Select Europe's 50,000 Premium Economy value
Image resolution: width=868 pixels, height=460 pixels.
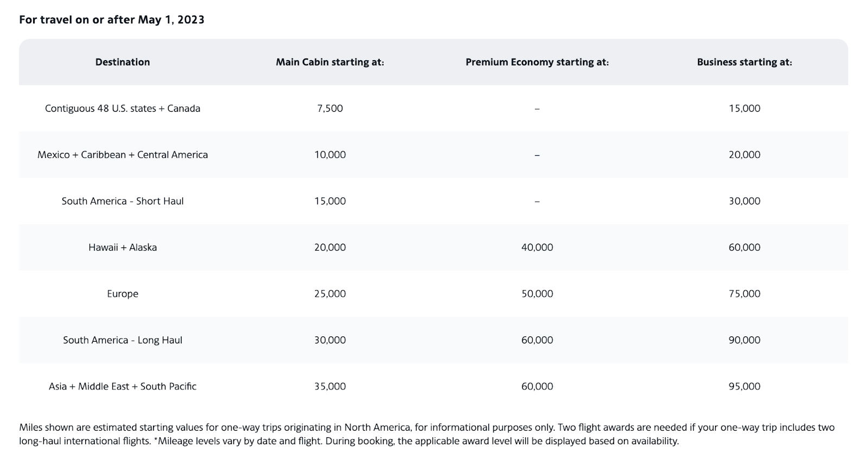[537, 294]
